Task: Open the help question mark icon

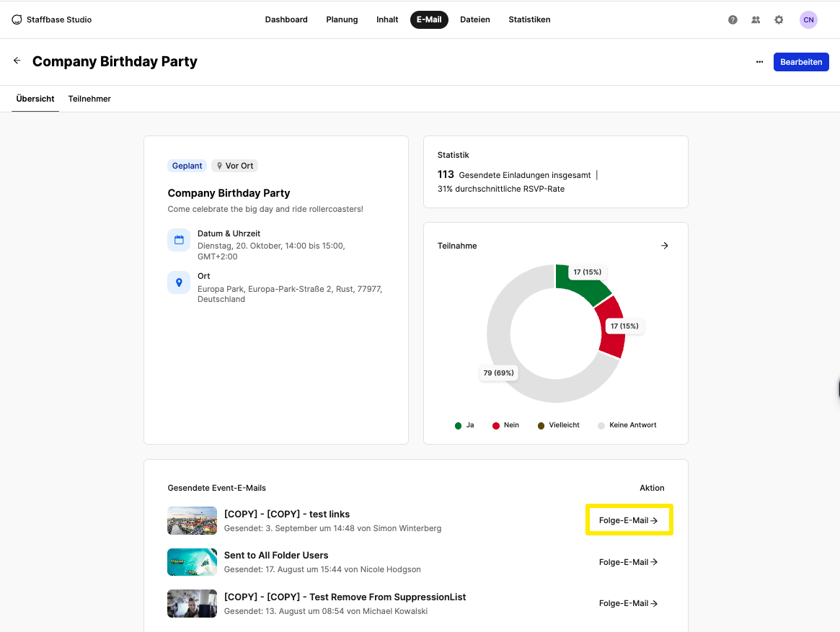Action: (x=733, y=19)
